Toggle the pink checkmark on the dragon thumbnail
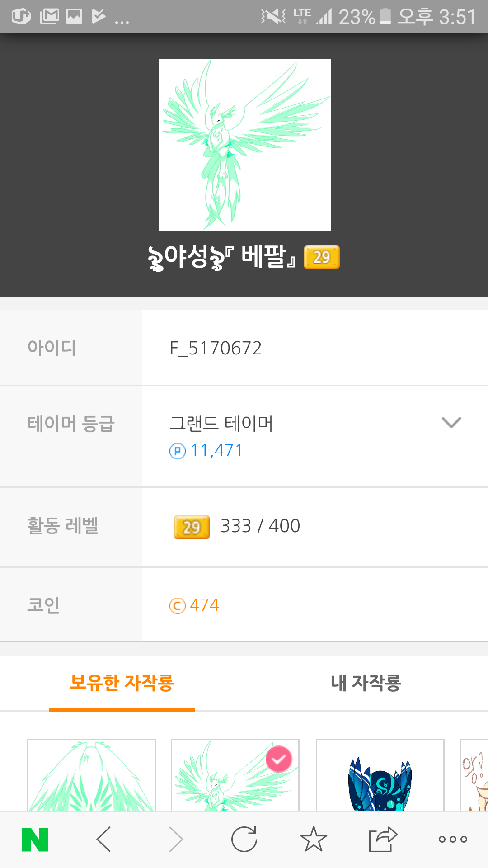488x868 pixels. point(279,759)
